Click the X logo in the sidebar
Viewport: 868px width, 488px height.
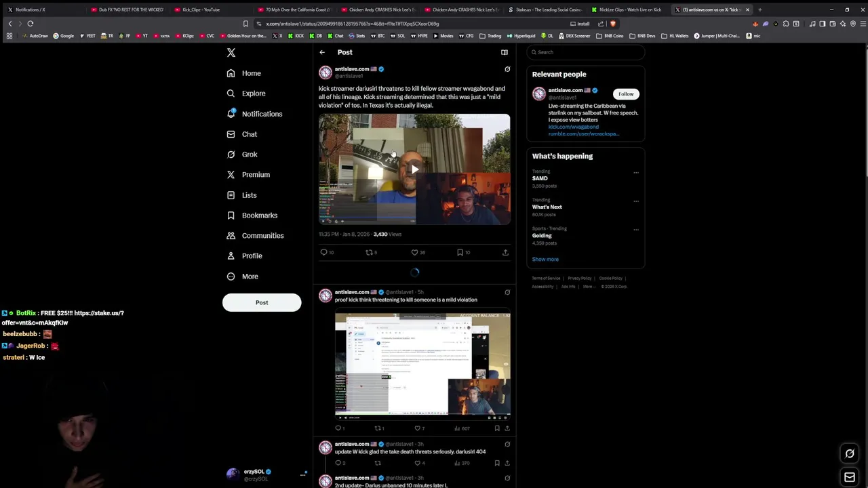[231, 52]
